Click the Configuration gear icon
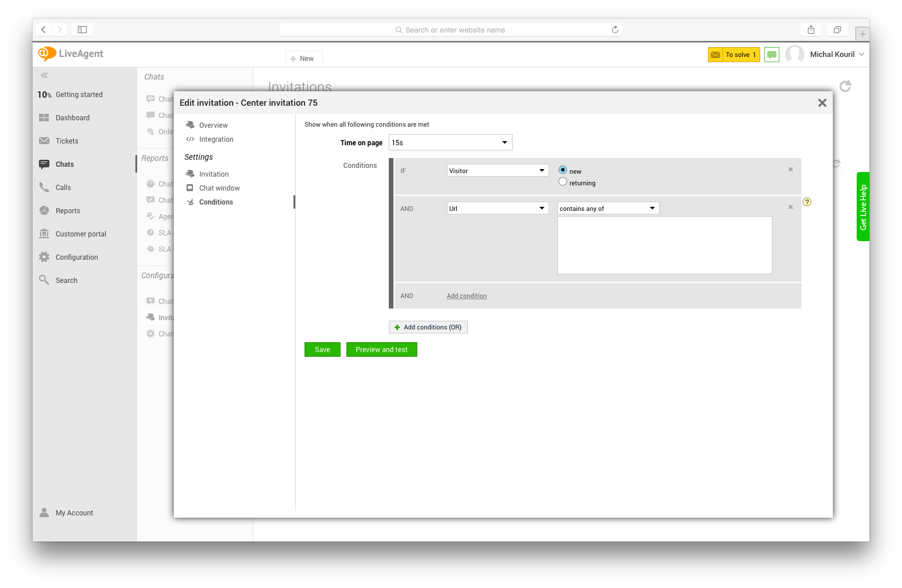This screenshot has height=588, width=902. pyautogui.click(x=44, y=257)
